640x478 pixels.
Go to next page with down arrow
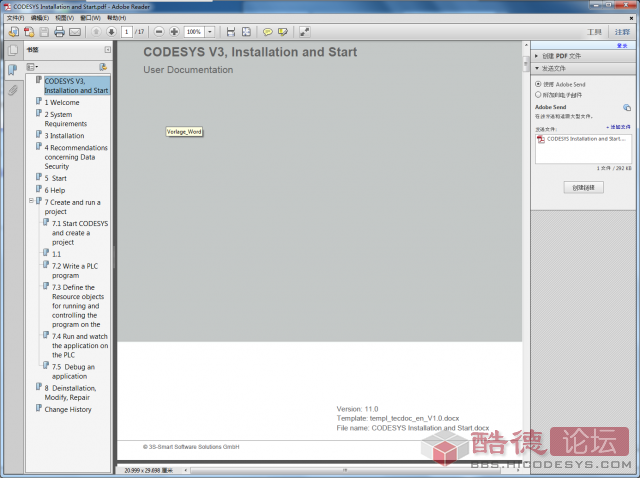(x=111, y=32)
